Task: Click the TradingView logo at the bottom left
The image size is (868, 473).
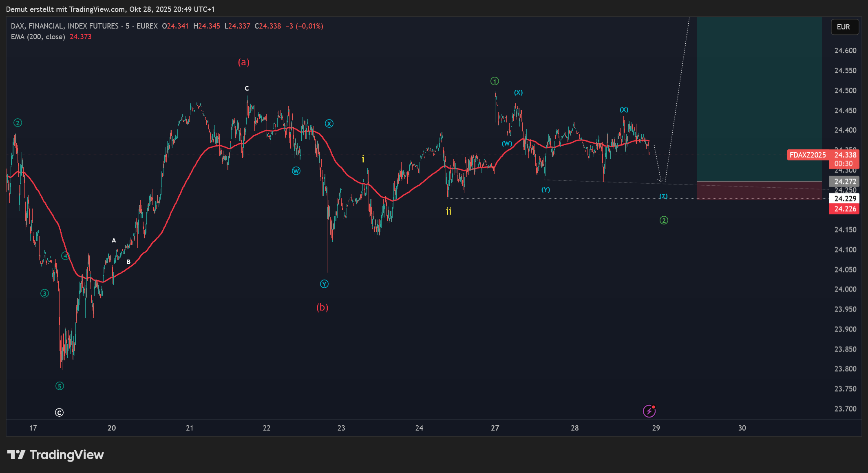Action: pos(56,455)
